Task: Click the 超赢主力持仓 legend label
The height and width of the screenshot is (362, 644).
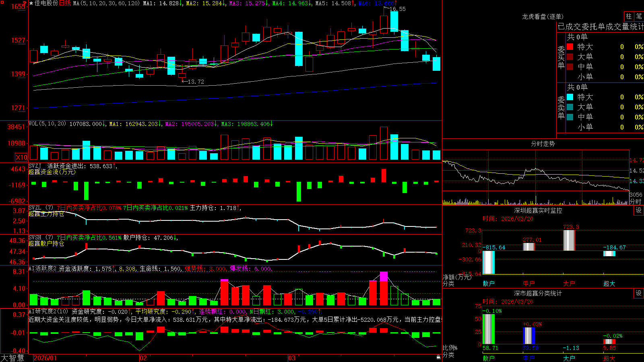Action: coord(46,214)
